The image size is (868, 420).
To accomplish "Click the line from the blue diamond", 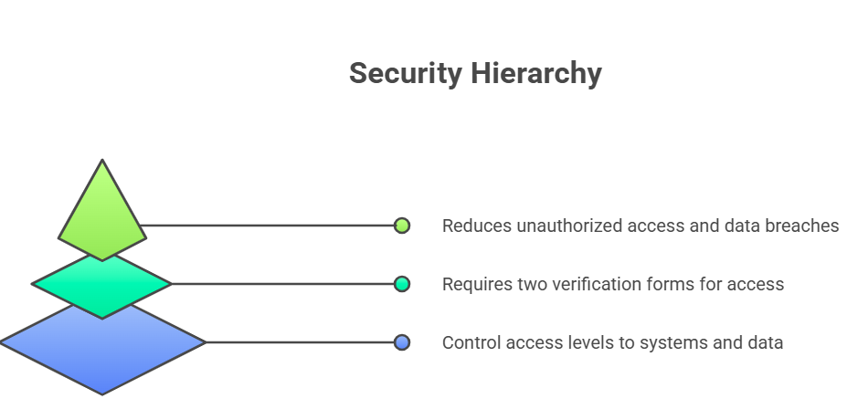I will [x=300, y=342].
